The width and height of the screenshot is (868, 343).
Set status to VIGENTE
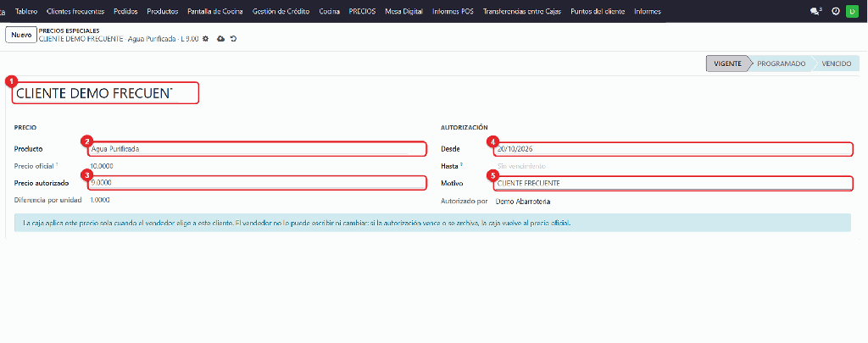[727, 64]
